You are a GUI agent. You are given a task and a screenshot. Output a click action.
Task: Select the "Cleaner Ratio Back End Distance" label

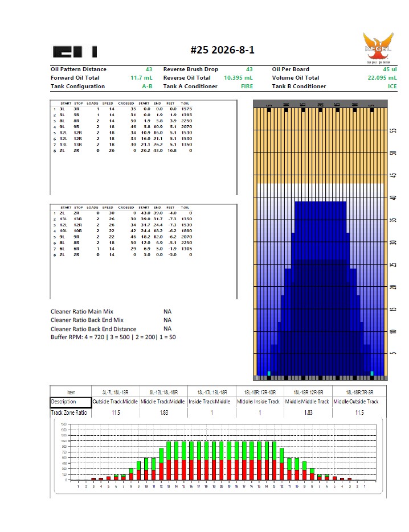93,329
